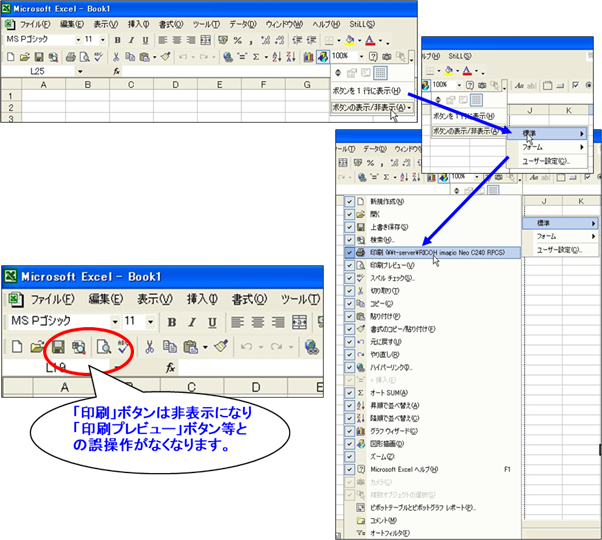Open the Name Box L25 dropdown arrow
The width and height of the screenshot is (602, 540).
[x=80, y=71]
